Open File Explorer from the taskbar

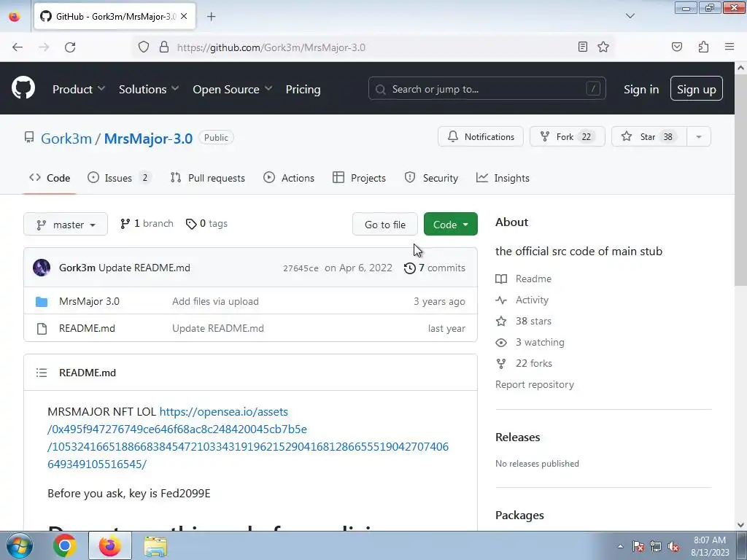[155, 546]
